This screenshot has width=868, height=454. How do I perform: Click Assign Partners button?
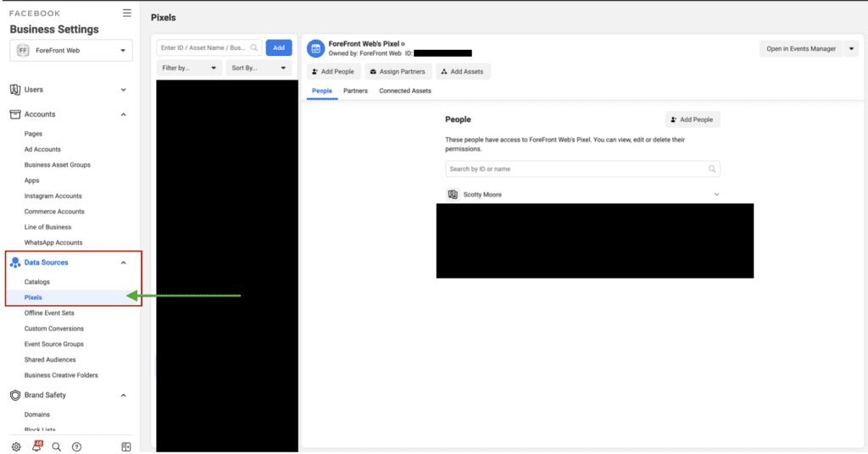(398, 72)
